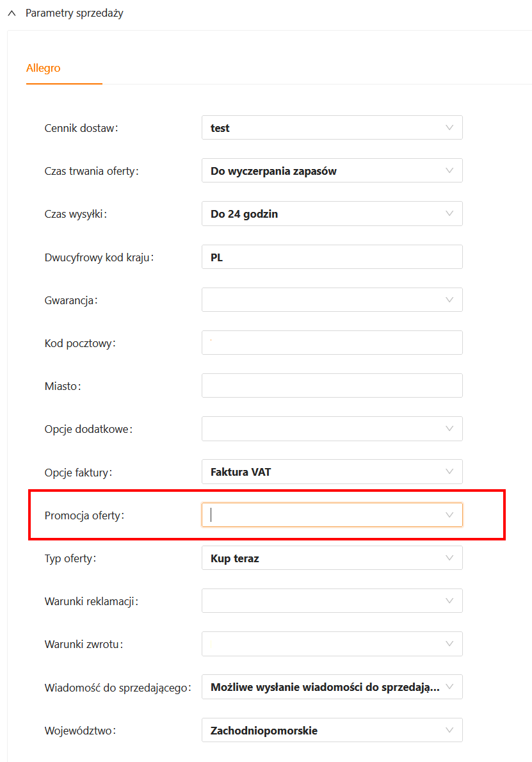Click the Dwucyfrowy kod kraju field
Image resolution: width=532 pixels, height=762 pixels.
(332, 257)
